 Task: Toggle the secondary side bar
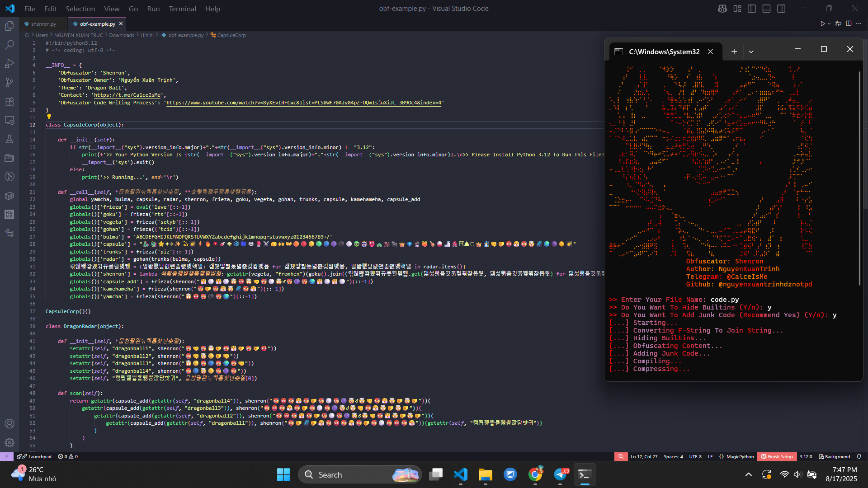[781, 9]
